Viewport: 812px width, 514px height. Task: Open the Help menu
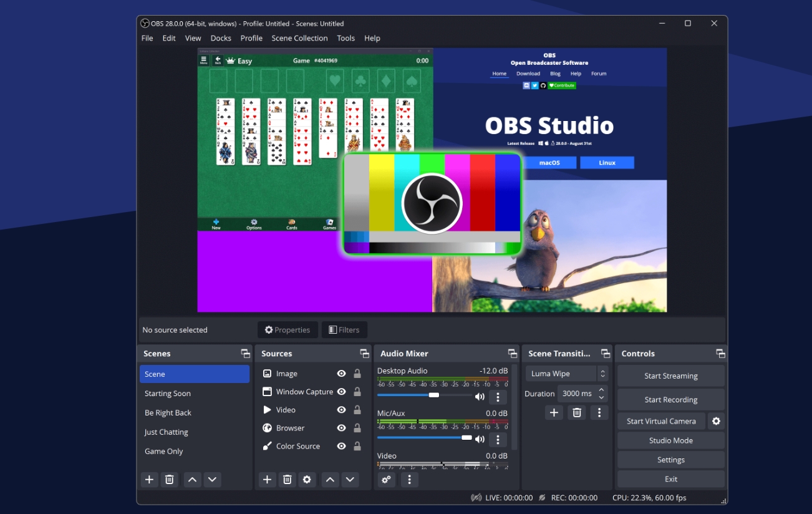coord(372,38)
